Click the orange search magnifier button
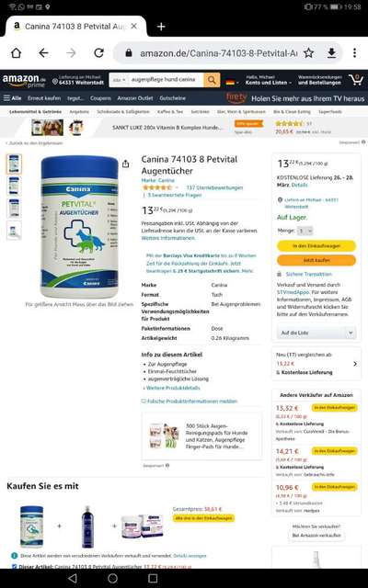The width and height of the screenshot is (368, 588). pos(212,80)
